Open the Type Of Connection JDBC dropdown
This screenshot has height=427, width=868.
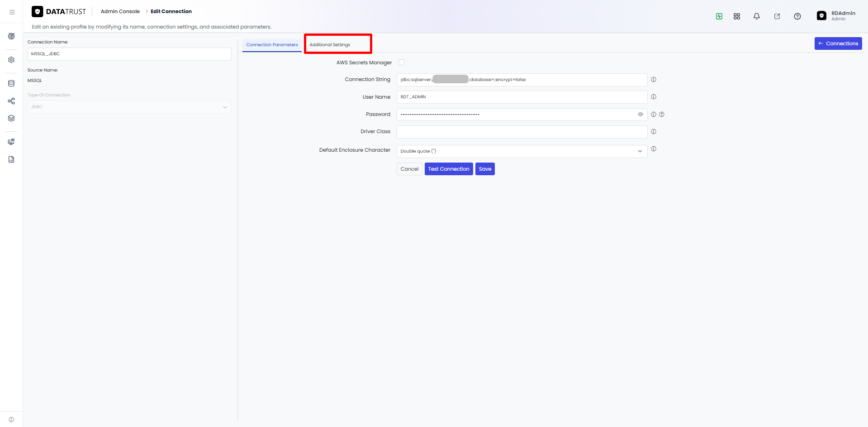129,107
